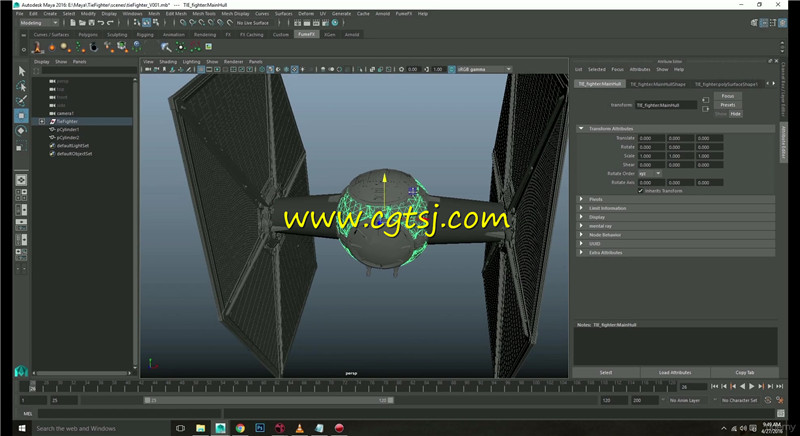The height and width of the screenshot is (436, 800).
Task: Open Photoshop from the taskbar
Action: (260, 428)
